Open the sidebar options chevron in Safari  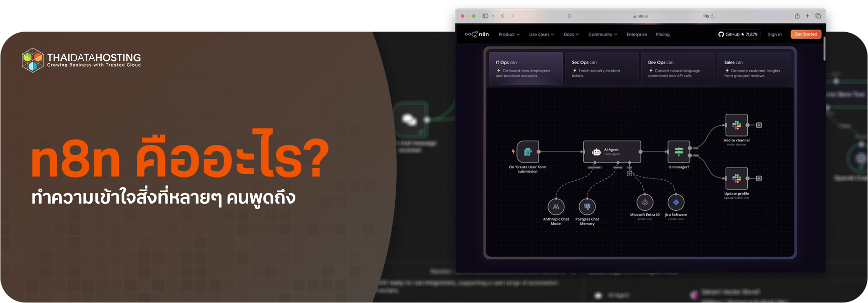[x=493, y=16]
